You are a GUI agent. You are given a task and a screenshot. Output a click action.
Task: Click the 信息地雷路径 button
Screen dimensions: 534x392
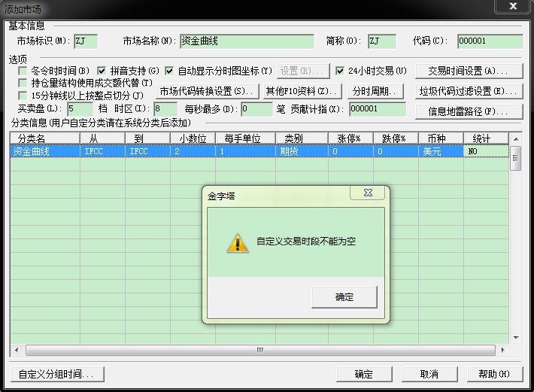(x=469, y=111)
